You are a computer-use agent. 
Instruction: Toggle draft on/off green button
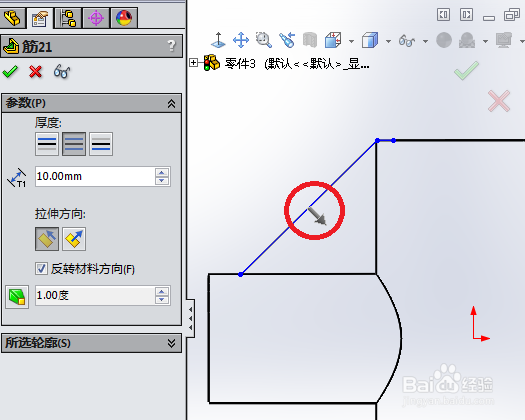(17, 296)
